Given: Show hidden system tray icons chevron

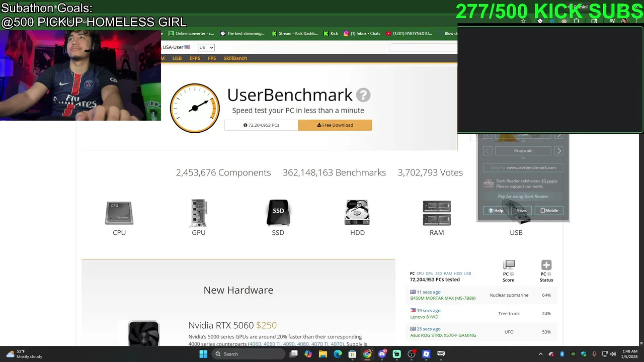Looking at the screenshot, I should point(541,354).
